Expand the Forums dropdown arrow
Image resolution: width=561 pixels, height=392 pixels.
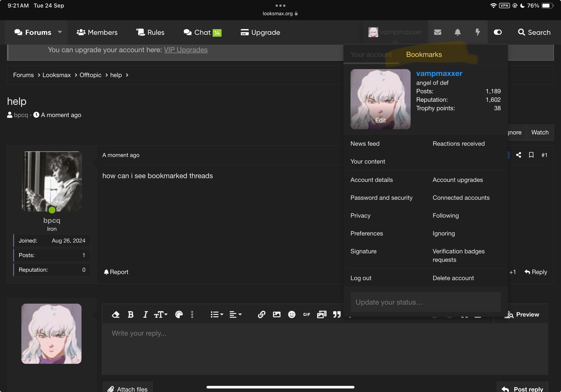pyautogui.click(x=60, y=32)
